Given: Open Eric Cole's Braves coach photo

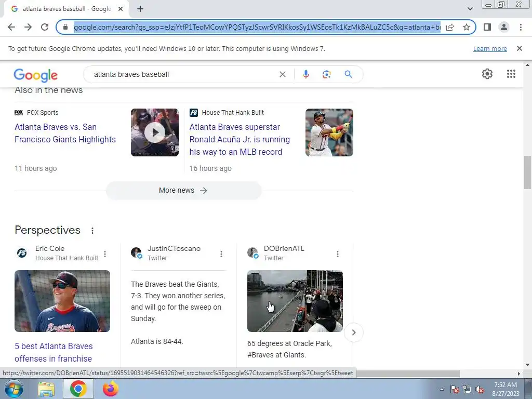Looking at the screenshot, I should coord(62,301).
